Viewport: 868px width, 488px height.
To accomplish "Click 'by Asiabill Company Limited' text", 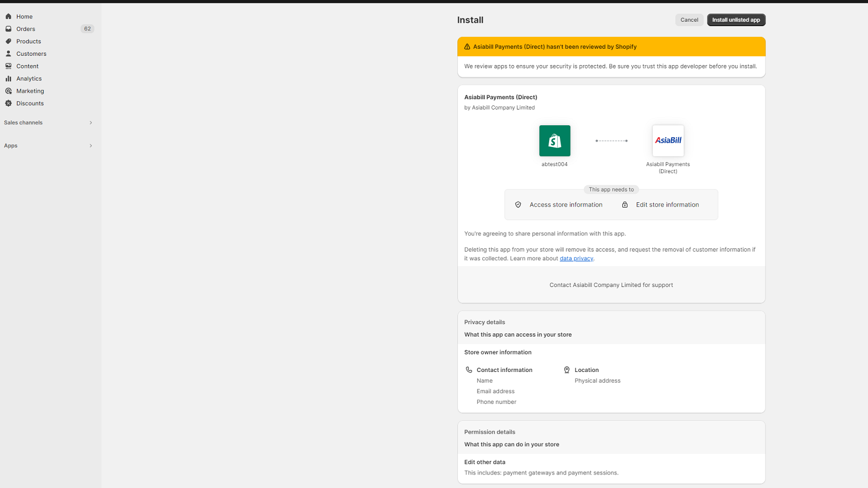I will [500, 108].
